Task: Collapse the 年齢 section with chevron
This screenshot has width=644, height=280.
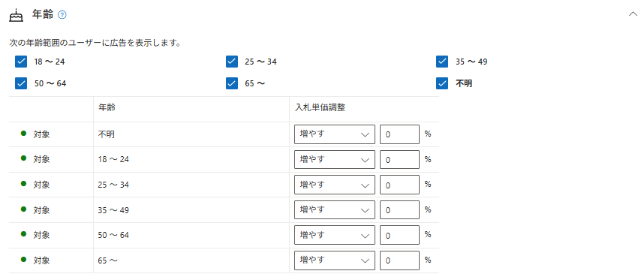Action: click(633, 14)
